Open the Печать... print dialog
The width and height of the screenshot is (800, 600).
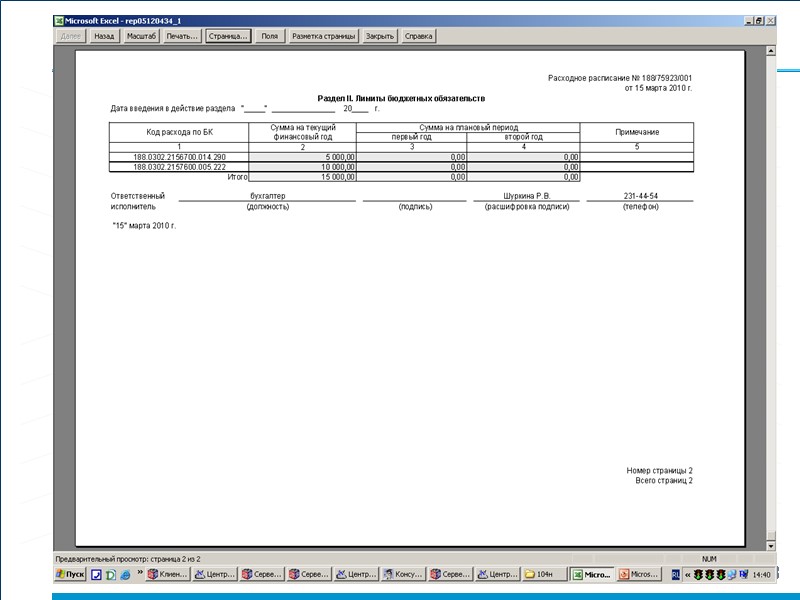182,36
